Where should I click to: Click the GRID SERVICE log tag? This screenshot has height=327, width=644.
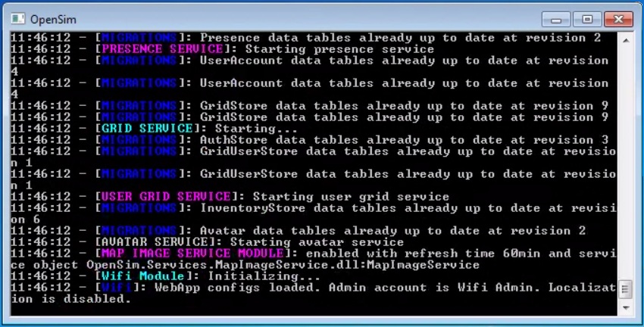(147, 129)
